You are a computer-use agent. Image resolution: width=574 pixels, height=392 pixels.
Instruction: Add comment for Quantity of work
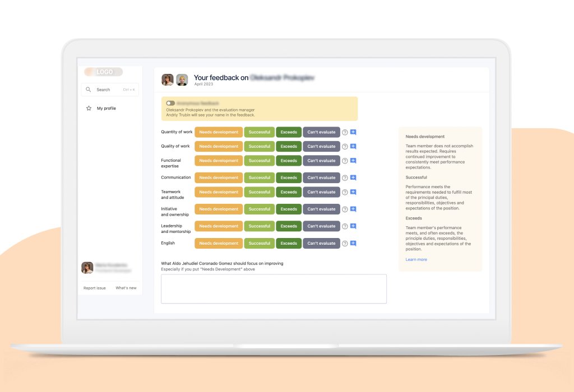tap(353, 132)
